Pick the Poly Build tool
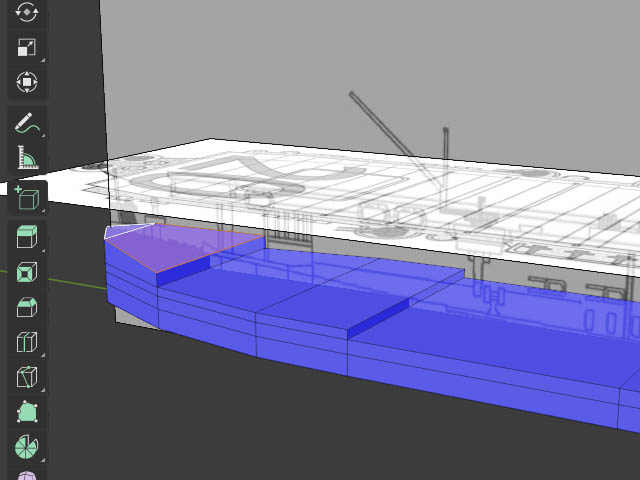This screenshot has width=640, height=480. pos(27,412)
